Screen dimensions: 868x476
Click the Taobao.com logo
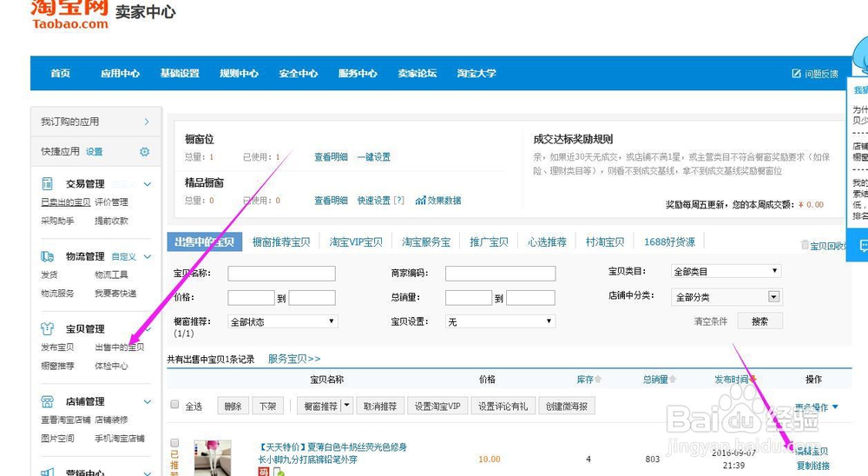[x=69, y=14]
